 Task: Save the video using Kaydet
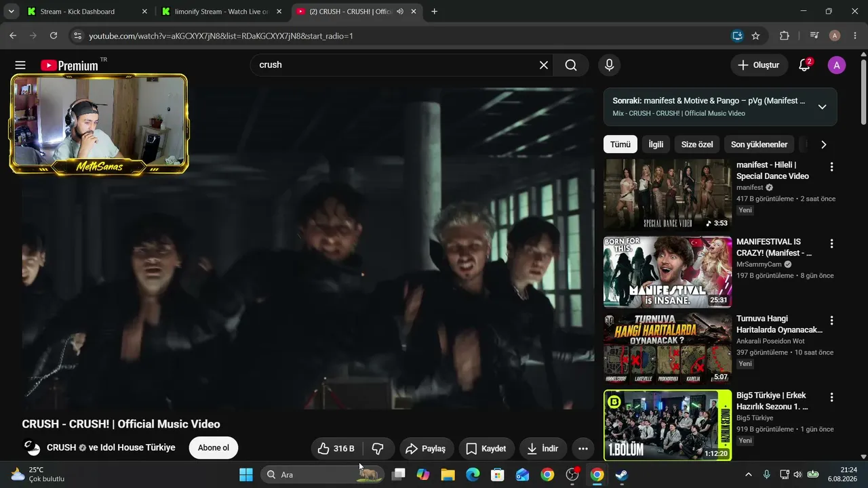point(486,448)
